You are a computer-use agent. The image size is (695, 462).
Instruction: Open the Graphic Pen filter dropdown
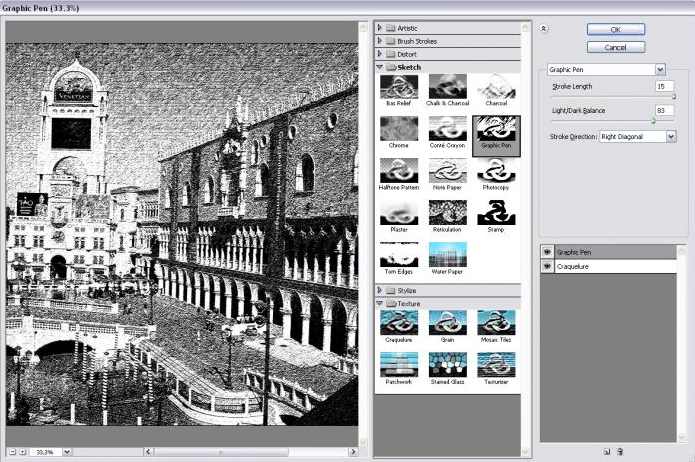tap(660, 69)
